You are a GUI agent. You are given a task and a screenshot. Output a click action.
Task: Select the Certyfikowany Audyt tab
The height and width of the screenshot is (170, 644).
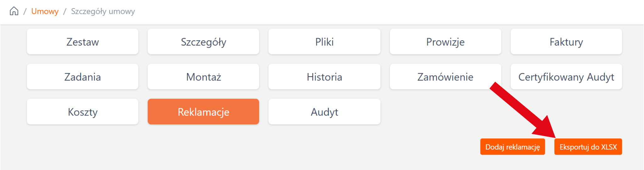click(566, 77)
